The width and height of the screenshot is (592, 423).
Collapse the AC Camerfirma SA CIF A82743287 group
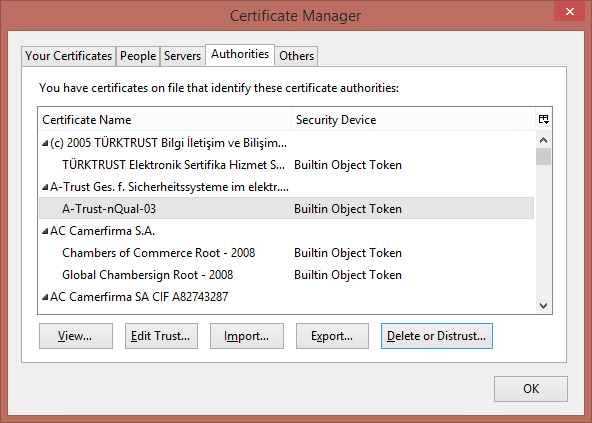click(45, 297)
